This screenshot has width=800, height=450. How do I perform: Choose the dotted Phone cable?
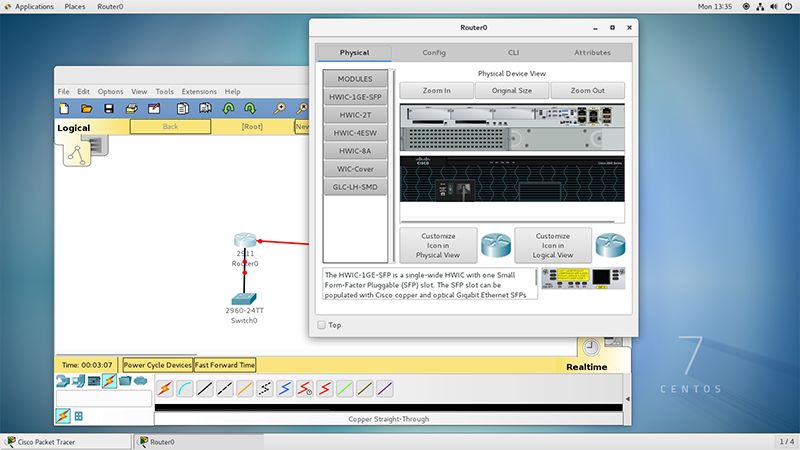click(265, 389)
